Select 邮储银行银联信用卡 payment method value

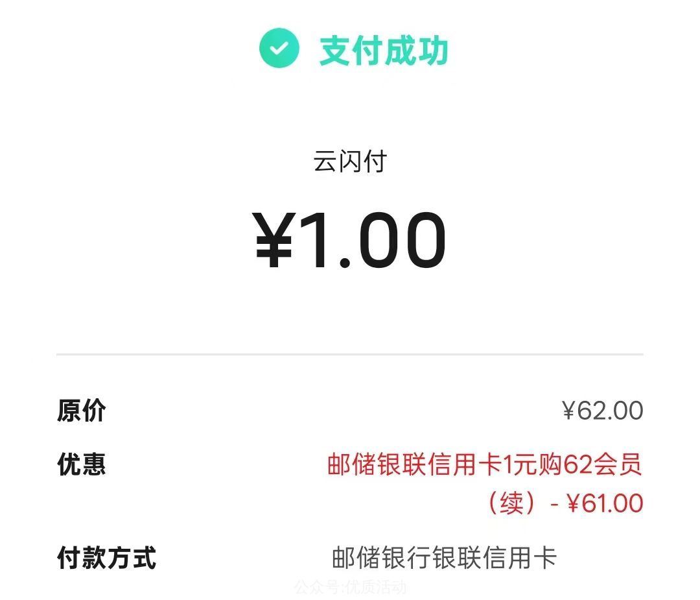point(441,557)
